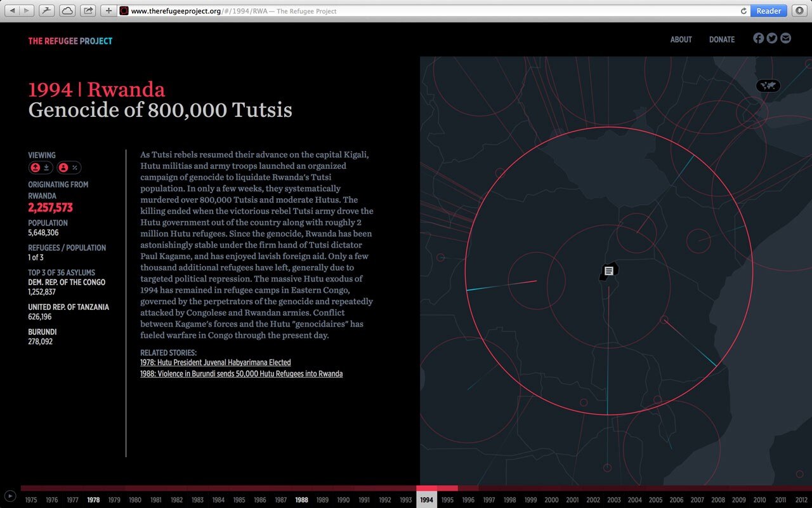Select the active 1994 year tab

pos(426,500)
